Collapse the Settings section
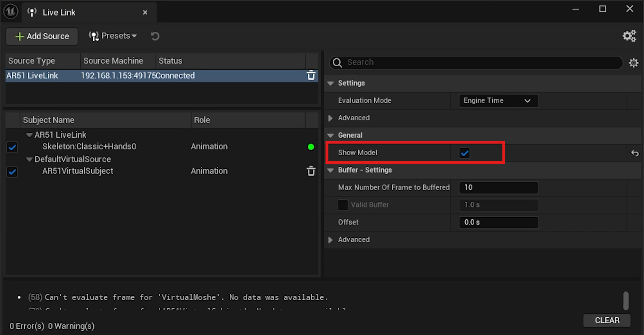 point(330,83)
